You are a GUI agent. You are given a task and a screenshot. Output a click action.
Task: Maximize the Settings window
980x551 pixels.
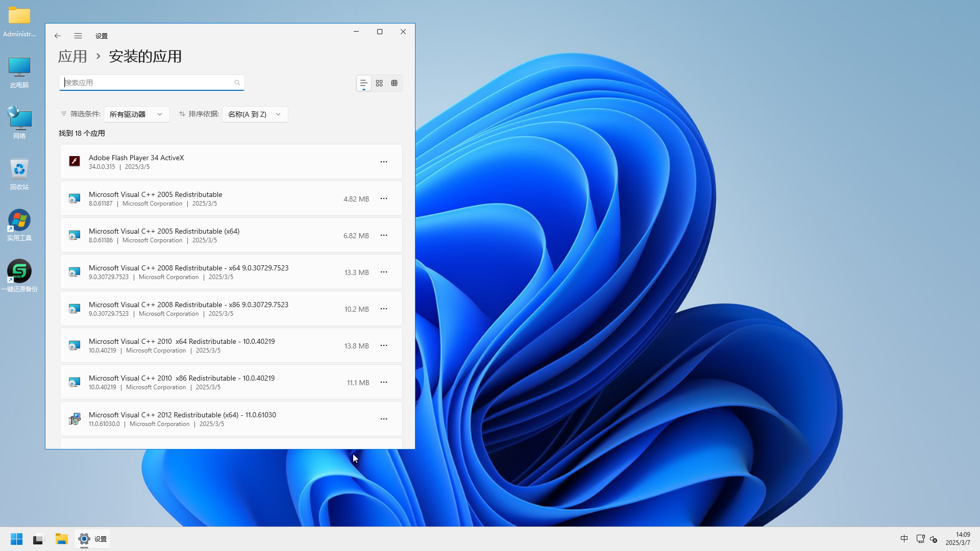click(x=380, y=32)
